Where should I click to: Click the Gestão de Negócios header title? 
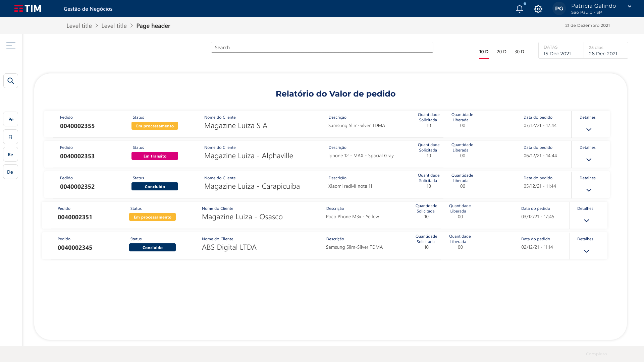[88, 9]
